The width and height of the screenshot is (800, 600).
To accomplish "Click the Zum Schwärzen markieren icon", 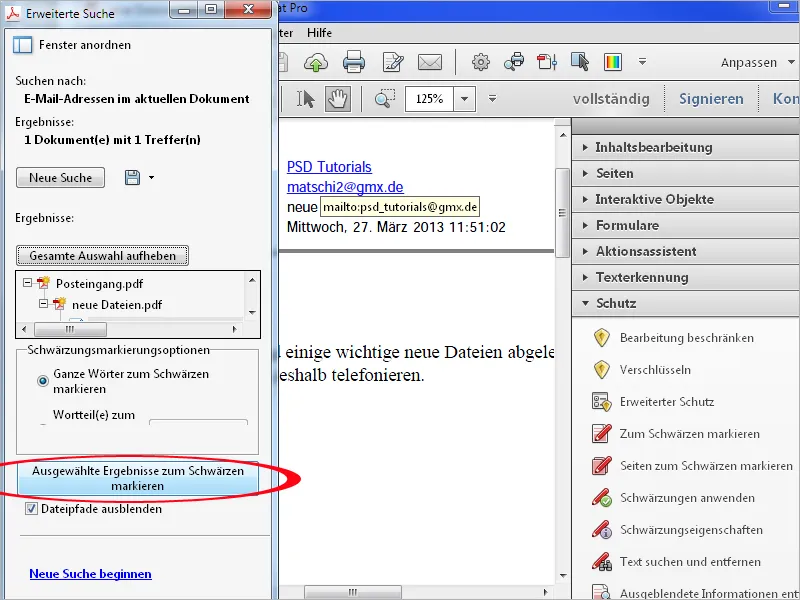I will point(602,434).
